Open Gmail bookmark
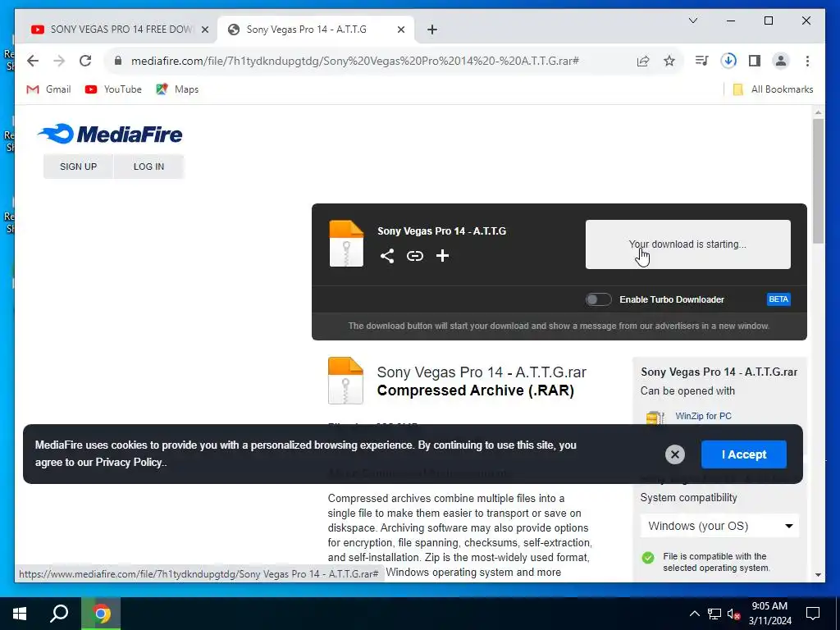This screenshot has width=840, height=630. pyautogui.click(x=48, y=89)
